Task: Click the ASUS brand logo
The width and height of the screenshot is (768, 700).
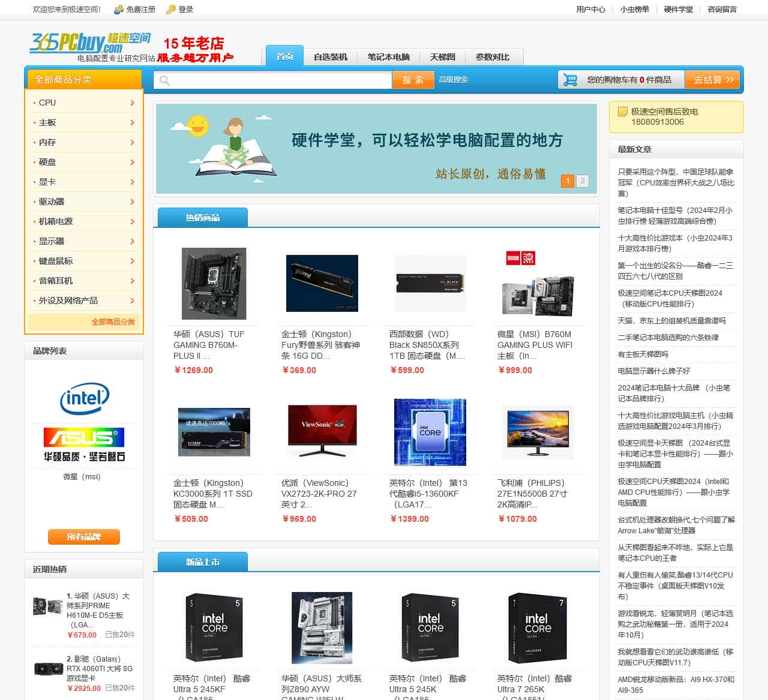Action: [84, 444]
